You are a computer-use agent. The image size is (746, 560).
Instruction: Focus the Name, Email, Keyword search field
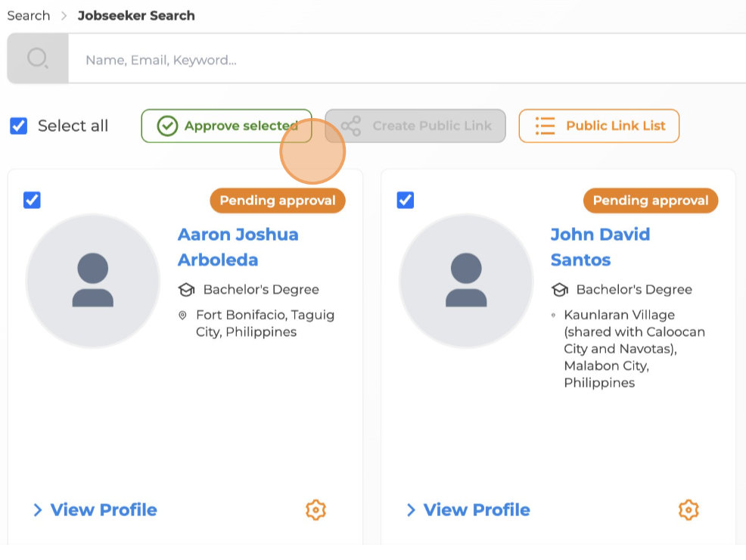pyautogui.click(x=407, y=59)
